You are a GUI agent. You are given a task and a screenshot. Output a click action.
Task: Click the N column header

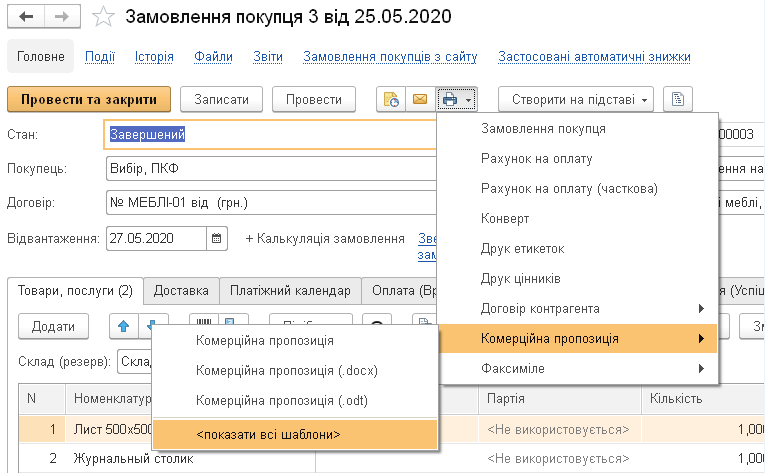tap(42, 399)
